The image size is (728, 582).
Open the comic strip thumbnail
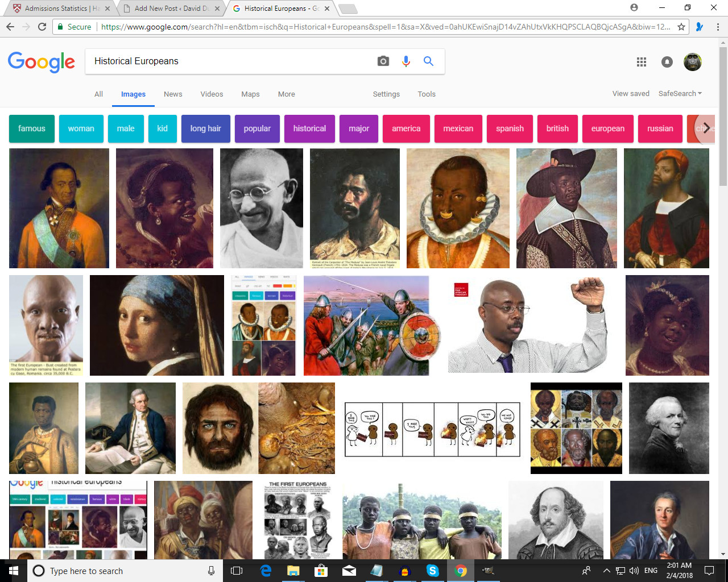pos(432,430)
